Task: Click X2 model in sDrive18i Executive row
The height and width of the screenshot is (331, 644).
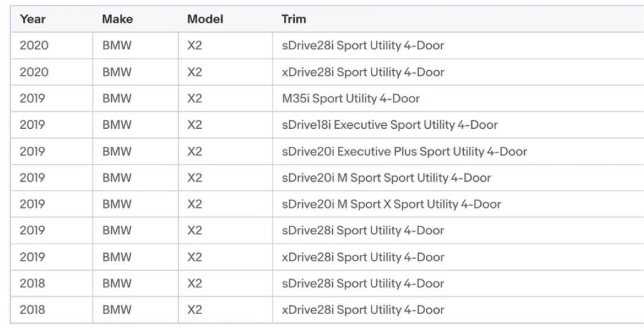Action: pyautogui.click(x=195, y=125)
